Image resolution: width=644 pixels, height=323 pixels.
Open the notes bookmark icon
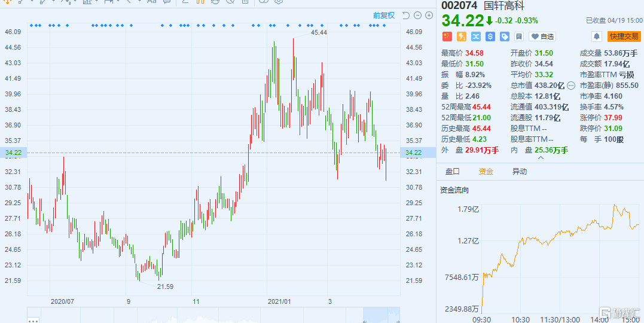[519, 36]
